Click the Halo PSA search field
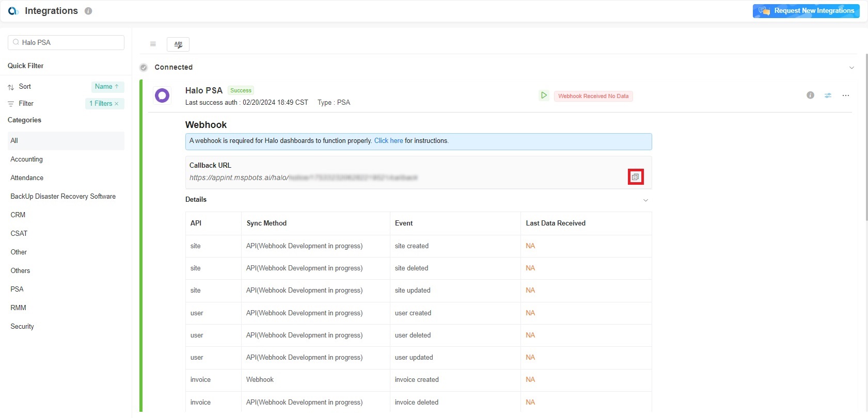 (x=70, y=42)
